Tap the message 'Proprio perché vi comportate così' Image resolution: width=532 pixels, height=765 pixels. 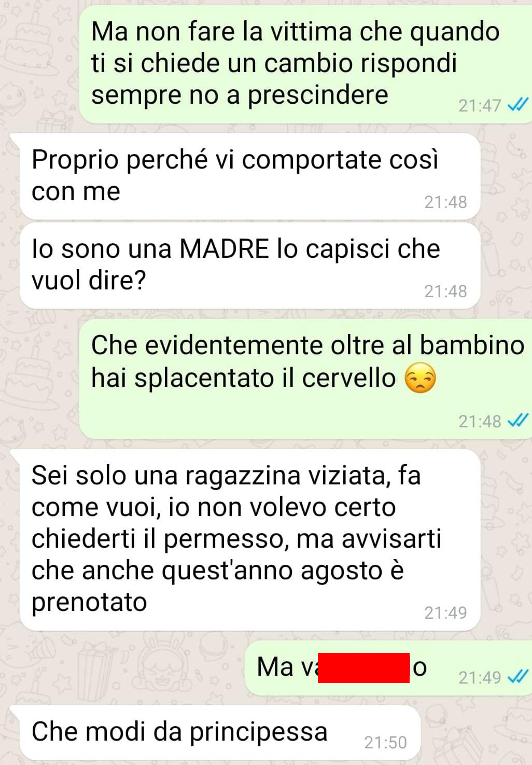tap(249, 176)
